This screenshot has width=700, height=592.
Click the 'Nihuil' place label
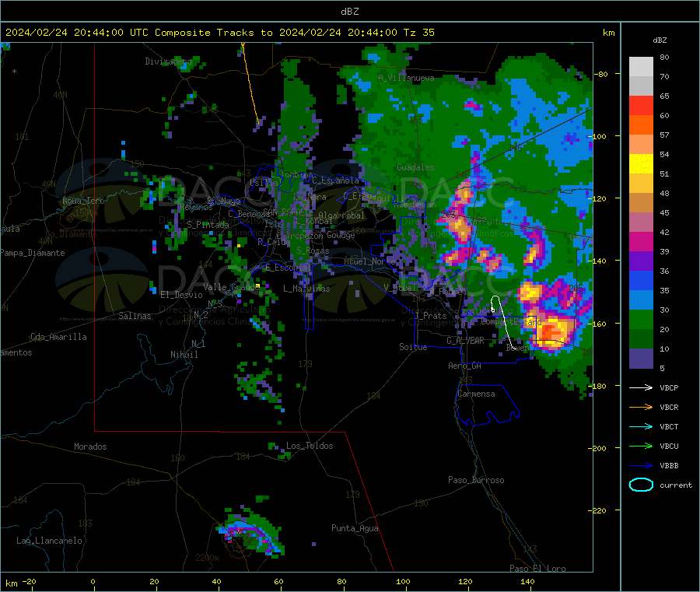(x=184, y=355)
